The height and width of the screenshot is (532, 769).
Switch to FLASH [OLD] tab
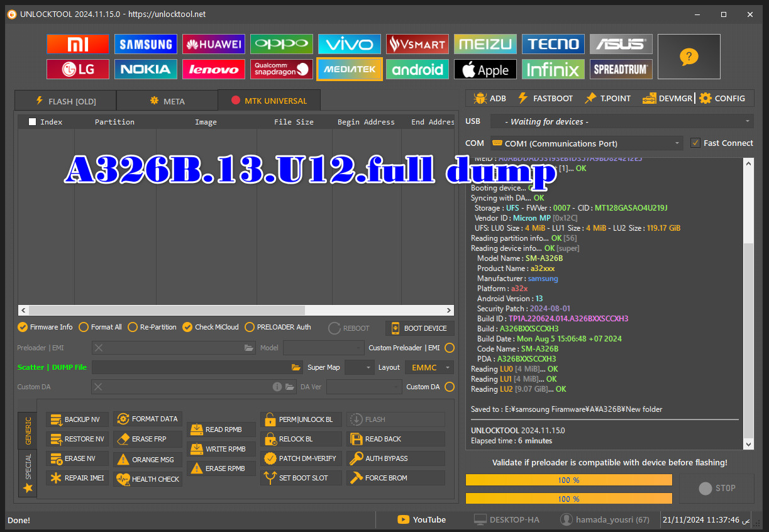pos(65,101)
